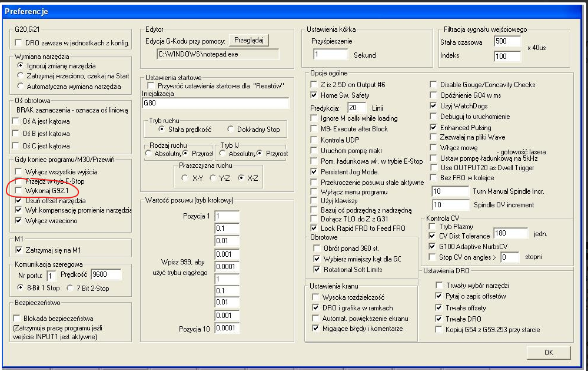Uncheck Usuń offset narzędzia
Screen dimensions: 588x371
[x=18, y=201]
